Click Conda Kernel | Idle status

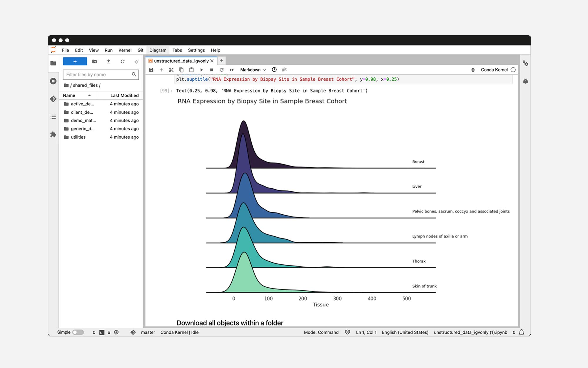179,332
